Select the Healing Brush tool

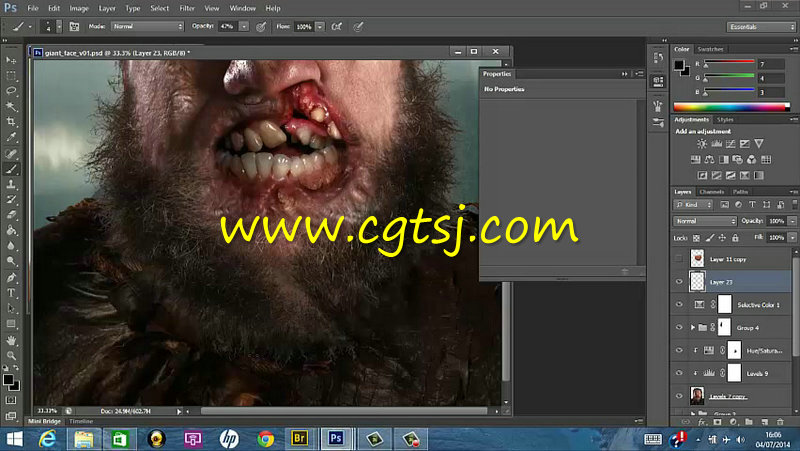[11, 153]
